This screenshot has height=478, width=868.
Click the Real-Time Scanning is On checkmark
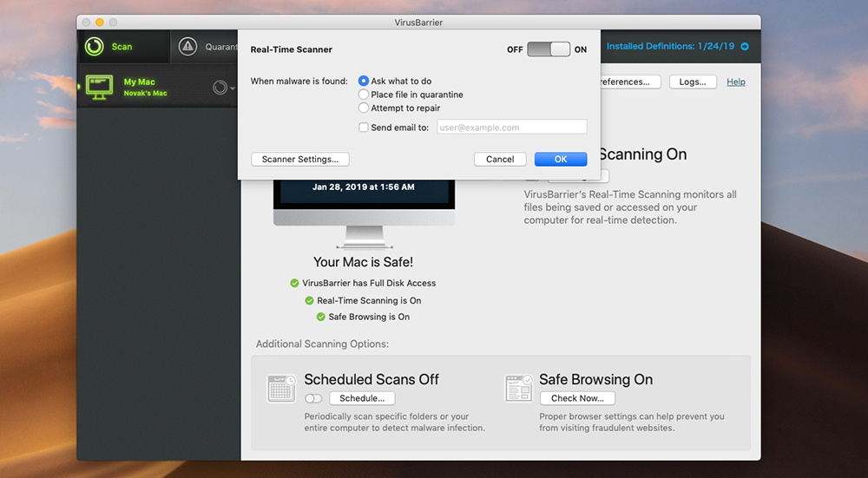click(310, 301)
